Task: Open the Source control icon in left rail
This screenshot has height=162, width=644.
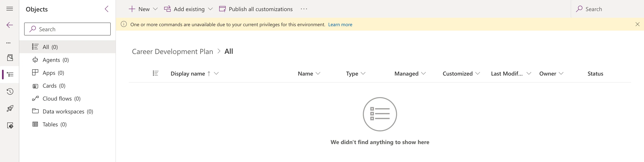Action: coord(10,126)
